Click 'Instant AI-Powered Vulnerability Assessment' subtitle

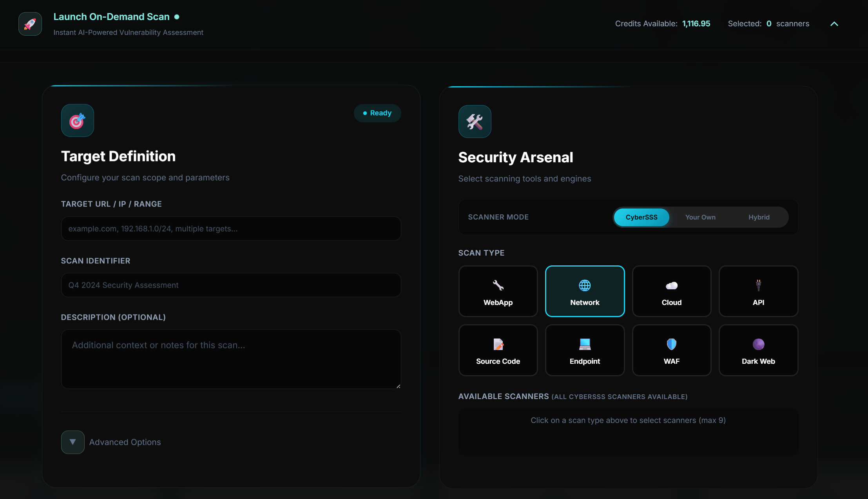(x=128, y=33)
